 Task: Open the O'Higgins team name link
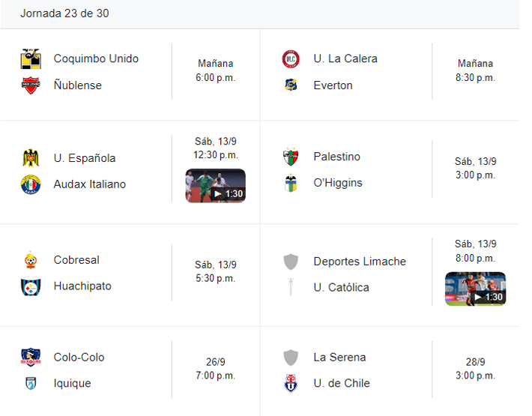tap(337, 183)
